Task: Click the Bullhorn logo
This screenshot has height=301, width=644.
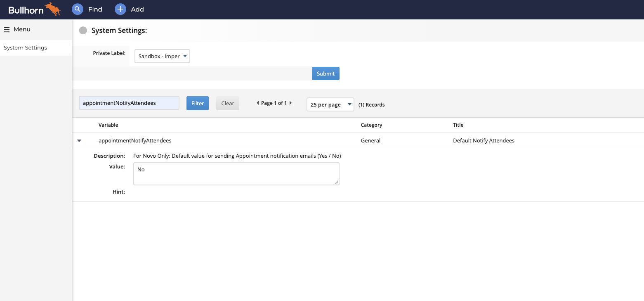Action: click(x=34, y=9)
